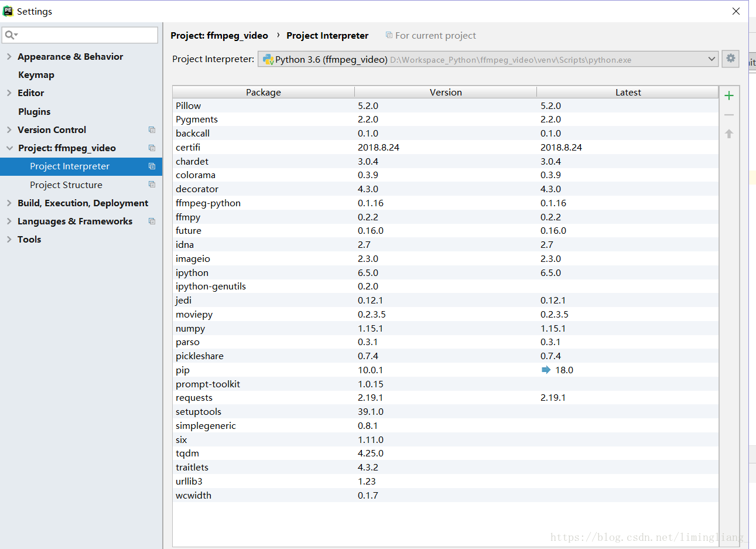Expand Build, Execution, Deployment arrow
Screen dimensions: 756x549
coord(9,203)
